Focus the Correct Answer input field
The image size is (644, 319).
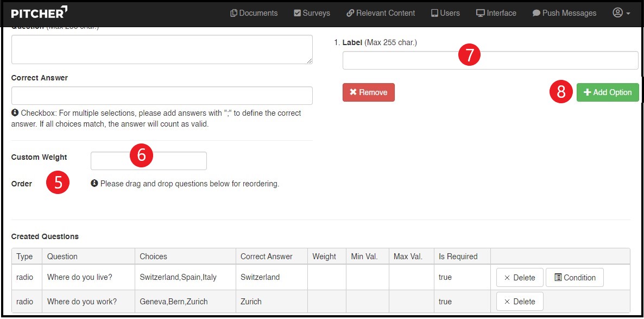[162, 96]
